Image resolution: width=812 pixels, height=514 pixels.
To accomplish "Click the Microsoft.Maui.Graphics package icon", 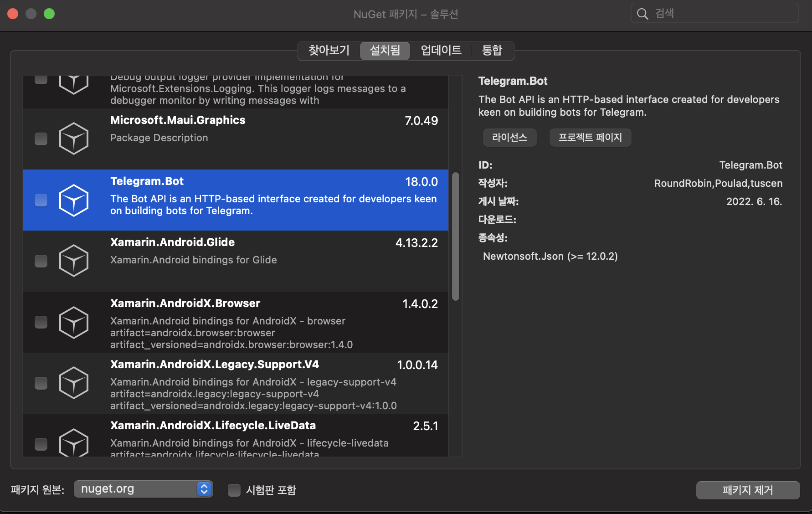I will point(74,139).
